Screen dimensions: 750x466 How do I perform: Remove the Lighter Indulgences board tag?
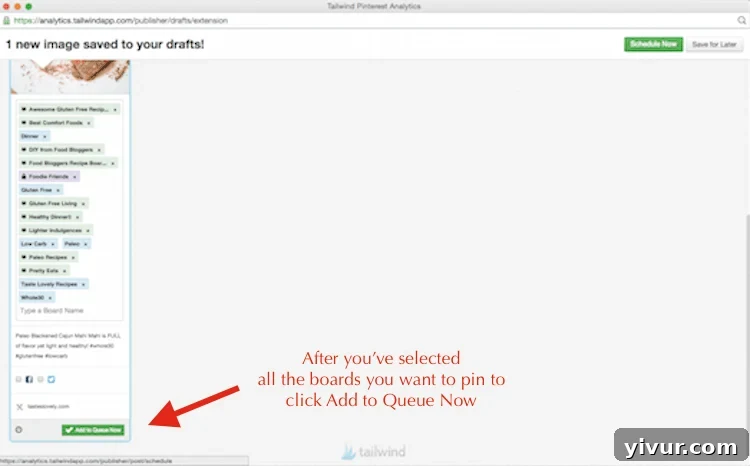coord(88,230)
